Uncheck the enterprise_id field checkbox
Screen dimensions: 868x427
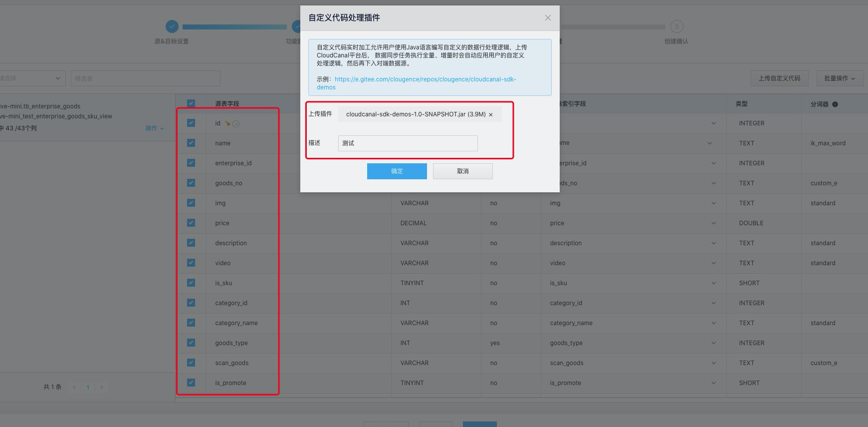pyautogui.click(x=191, y=163)
